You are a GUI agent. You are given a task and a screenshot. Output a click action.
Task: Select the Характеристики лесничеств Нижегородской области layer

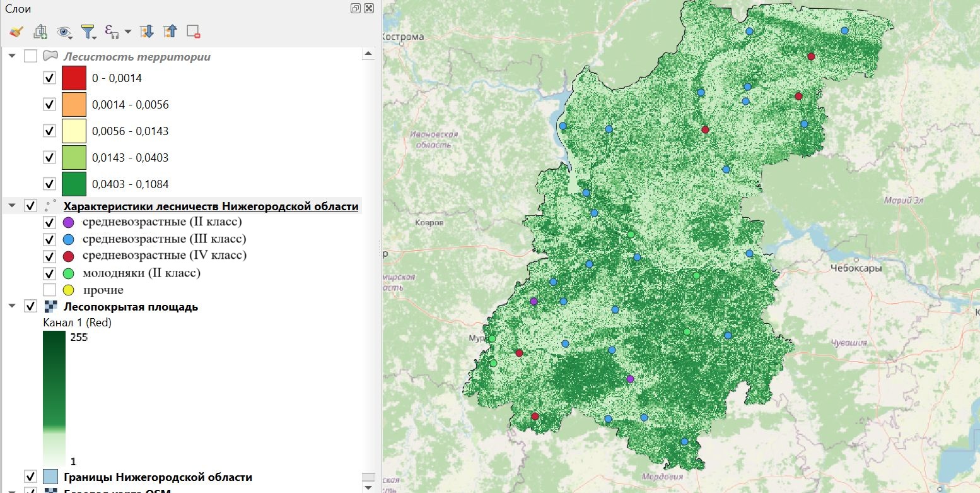click(211, 206)
